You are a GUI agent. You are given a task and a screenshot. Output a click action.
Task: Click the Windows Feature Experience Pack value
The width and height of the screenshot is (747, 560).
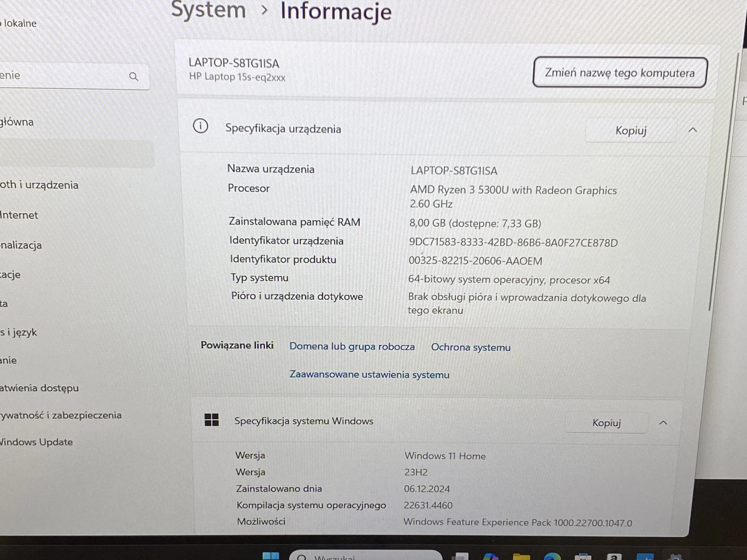pyautogui.click(x=518, y=523)
